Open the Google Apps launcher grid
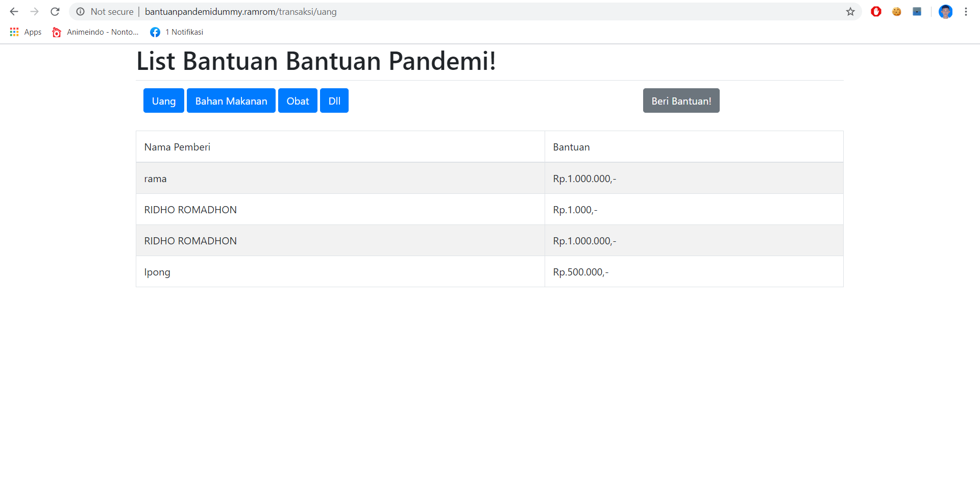This screenshot has height=503, width=980. pos(14,32)
